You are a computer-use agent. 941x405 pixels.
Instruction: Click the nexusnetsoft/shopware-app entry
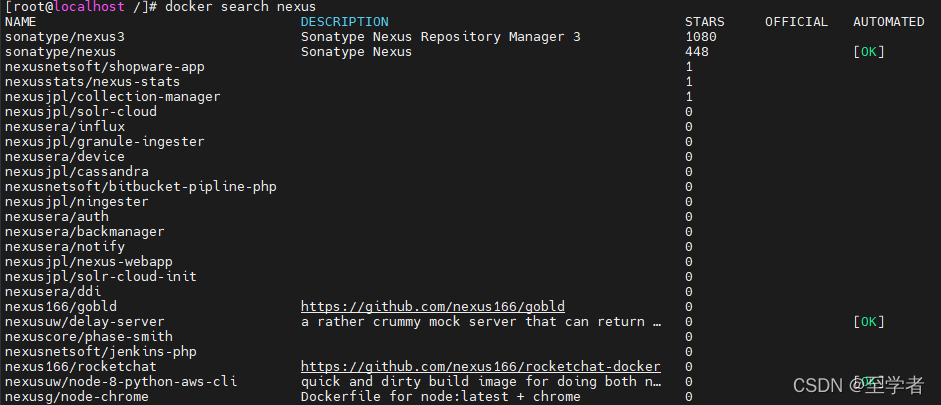point(104,67)
